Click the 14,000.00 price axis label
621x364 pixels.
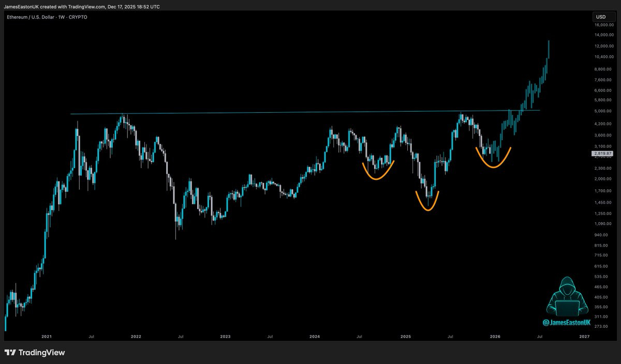(603, 35)
